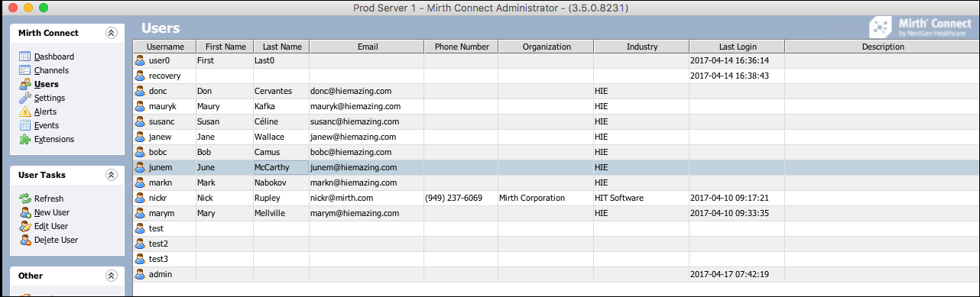Collapse the Mirth Connect panel
980x297 pixels.
click(x=112, y=33)
